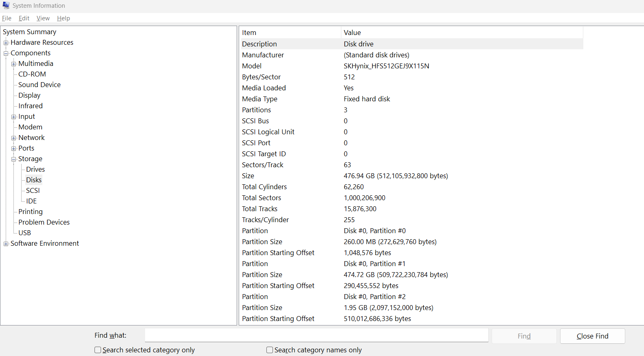Open the File menu
Viewport: 644px width, 356px height.
pyautogui.click(x=7, y=18)
